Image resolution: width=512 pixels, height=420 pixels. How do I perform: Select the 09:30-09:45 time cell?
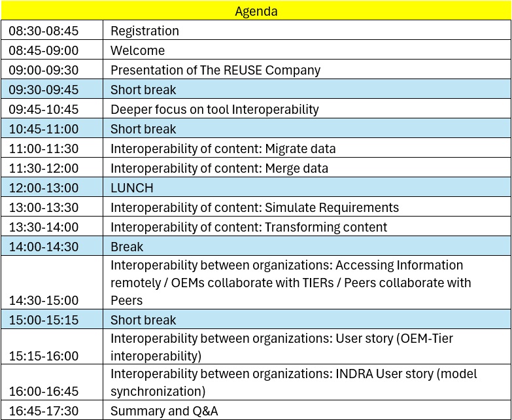click(x=52, y=90)
